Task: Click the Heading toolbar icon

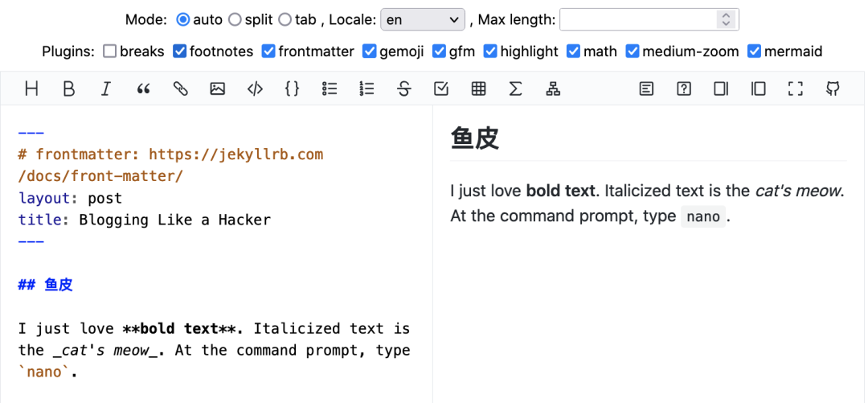Action: pyautogui.click(x=31, y=89)
